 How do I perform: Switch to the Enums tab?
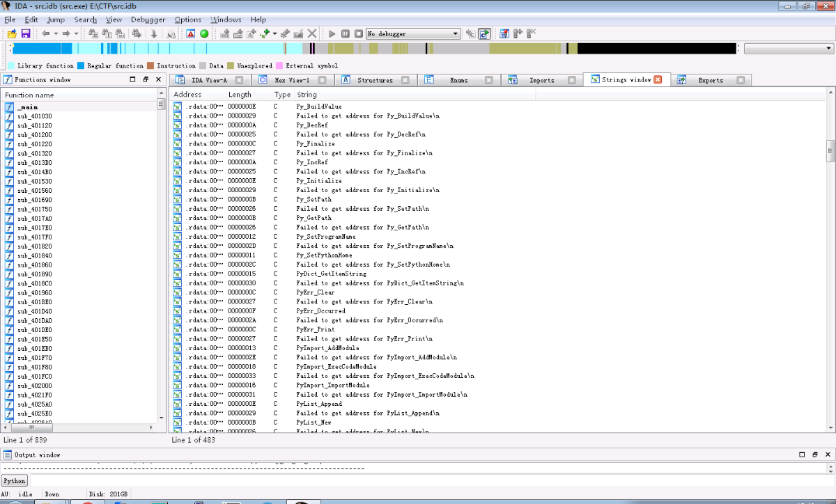(458, 80)
